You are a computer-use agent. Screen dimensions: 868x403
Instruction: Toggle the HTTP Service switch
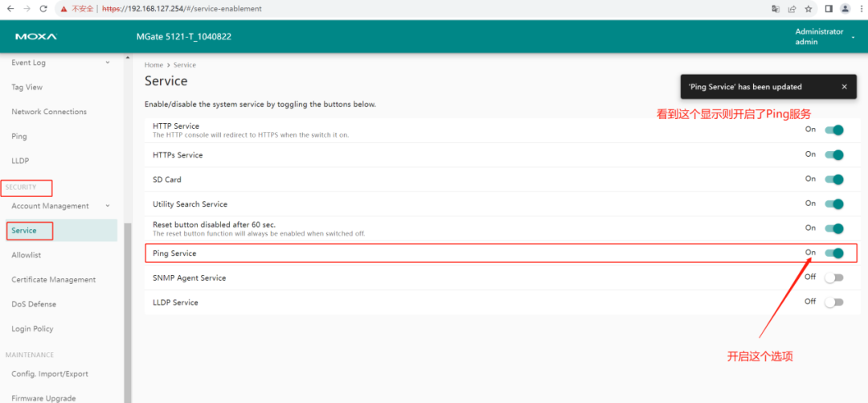[833, 130]
